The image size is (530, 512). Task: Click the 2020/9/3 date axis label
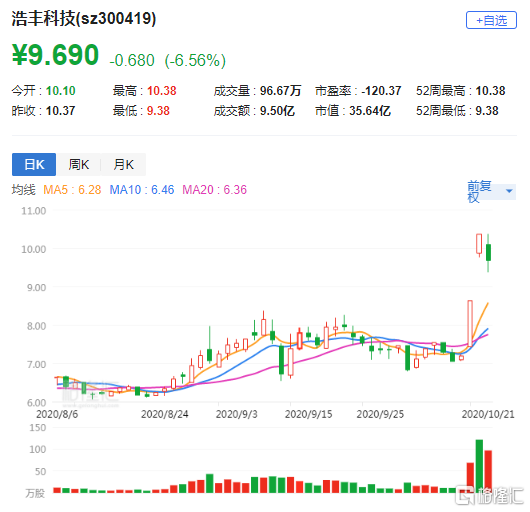tap(237, 414)
